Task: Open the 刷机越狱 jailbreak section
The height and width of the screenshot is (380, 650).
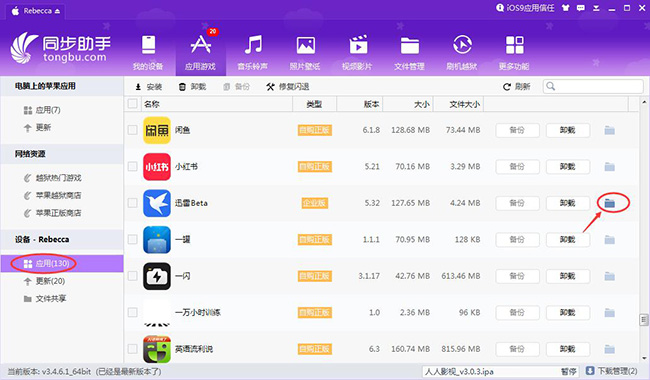Action: pyautogui.click(x=462, y=53)
